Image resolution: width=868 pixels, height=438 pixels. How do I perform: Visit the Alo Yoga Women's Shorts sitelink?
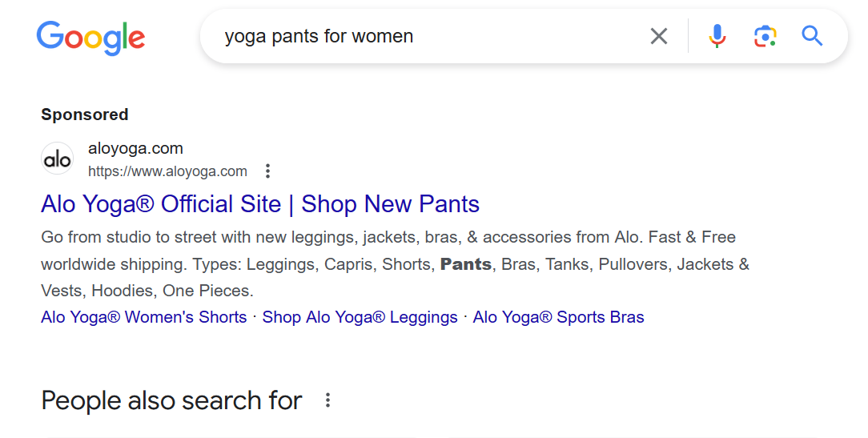click(143, 317)
